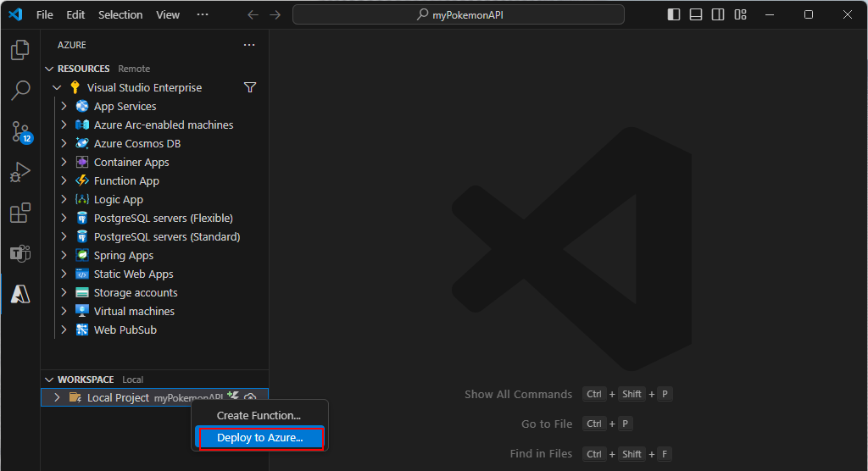The image size is (868, 471).
Task: Open the Teams Toolkit view
Action: pyautogui.click(x=20, y=253)
